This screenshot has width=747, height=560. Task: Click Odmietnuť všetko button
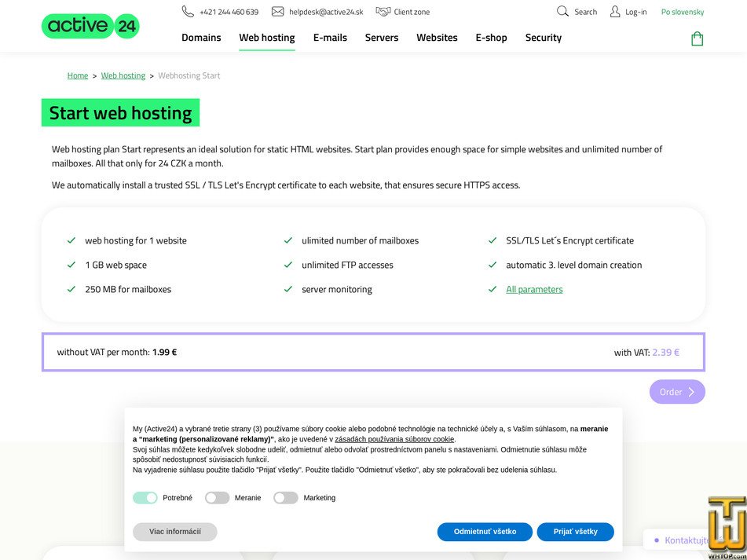point(485,532)
